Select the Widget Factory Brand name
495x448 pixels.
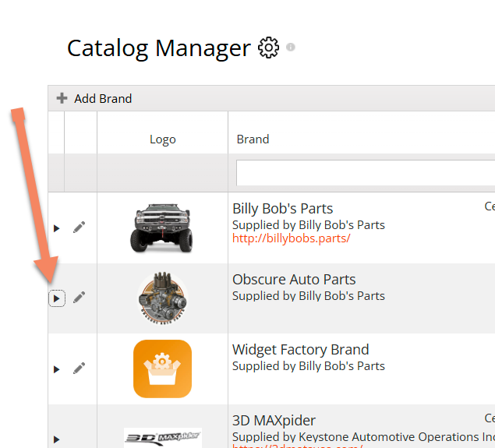(301, 350)
